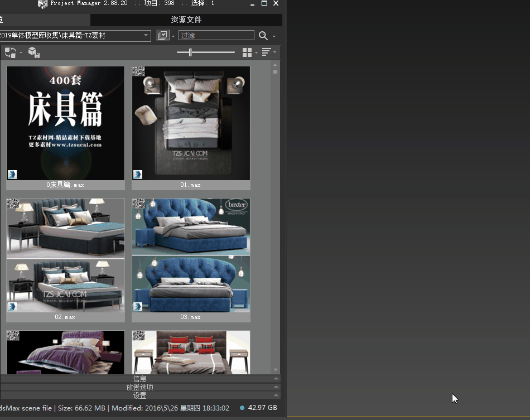Maximize the Project Manager window

pyautogui.click(x=264, y=3)
